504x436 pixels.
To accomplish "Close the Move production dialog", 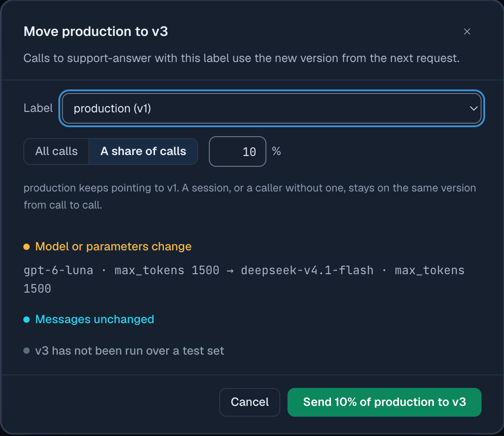I will [x=467, y=31].
